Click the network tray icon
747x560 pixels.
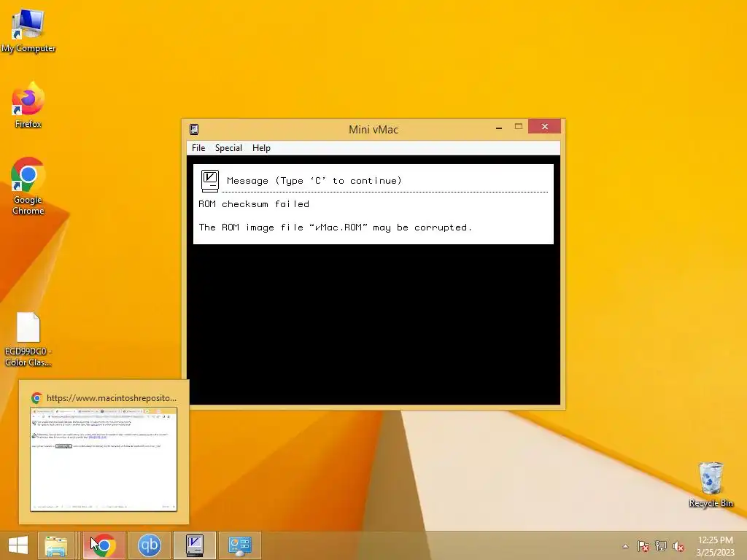point(661,546)
